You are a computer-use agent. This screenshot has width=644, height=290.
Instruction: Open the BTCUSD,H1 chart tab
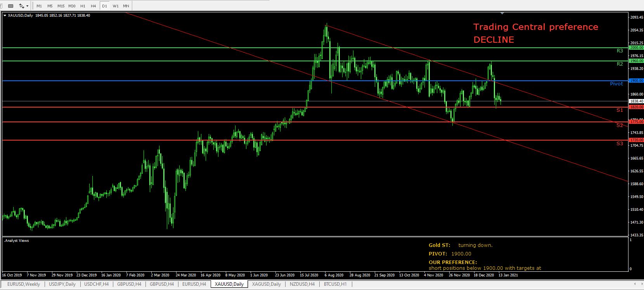335,284
